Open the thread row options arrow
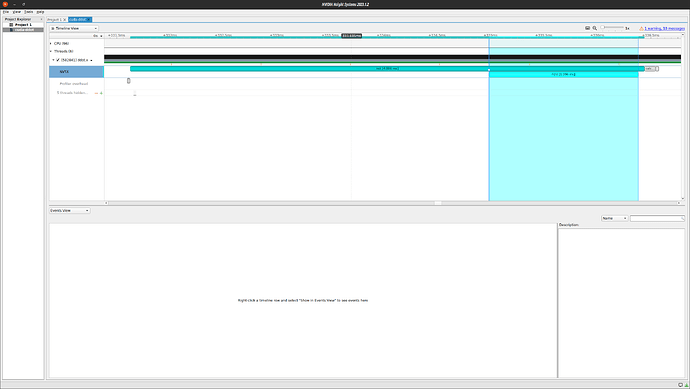The width and height of the screenshot is (690, 389). 92,60
